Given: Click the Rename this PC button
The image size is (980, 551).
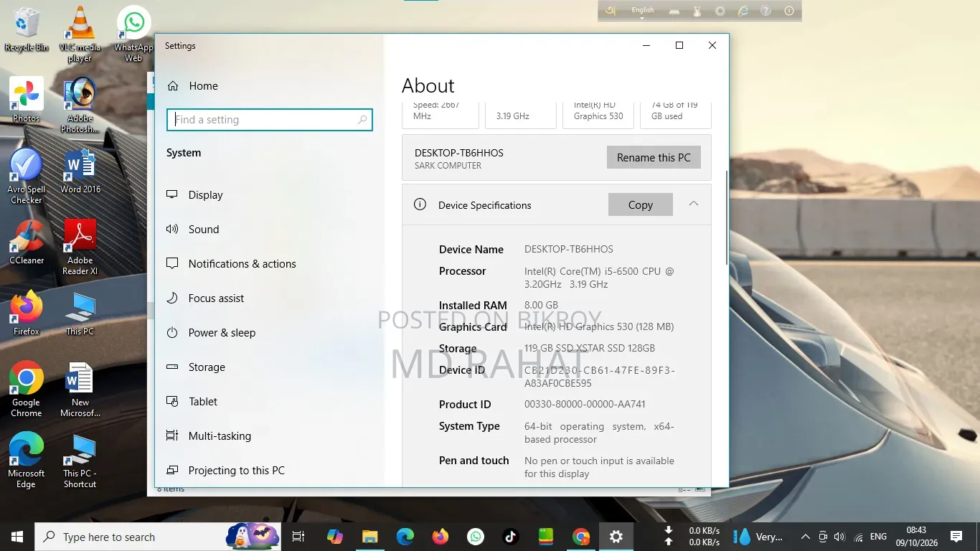Looking at the screenshot, I should pyautogui.click(x=654, y=157).
